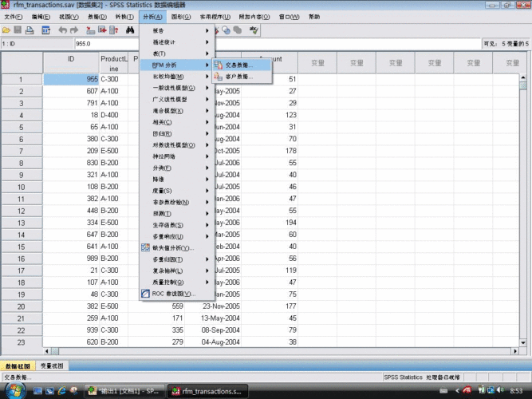Click the Redo arrow icon
Screen dimensions: 532x399
coord(74,30)
